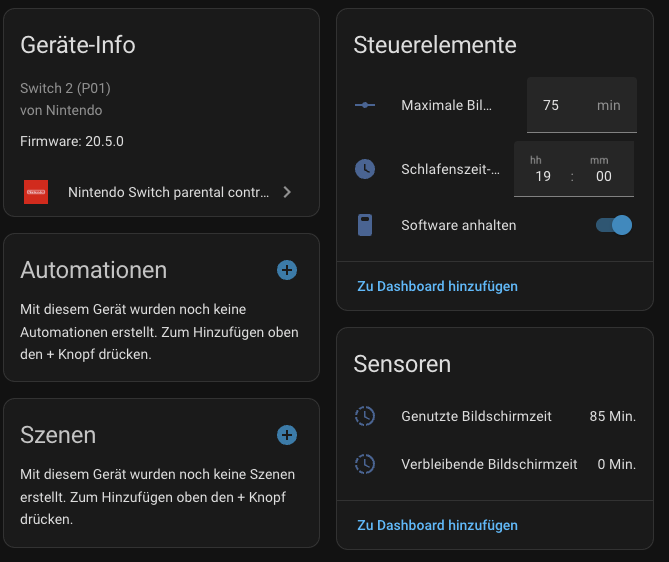Viewport: 669px width, 562px height.
Task: Click the red Nintendo integration logo
Action: pyautogui.click(x=36, y=192)
